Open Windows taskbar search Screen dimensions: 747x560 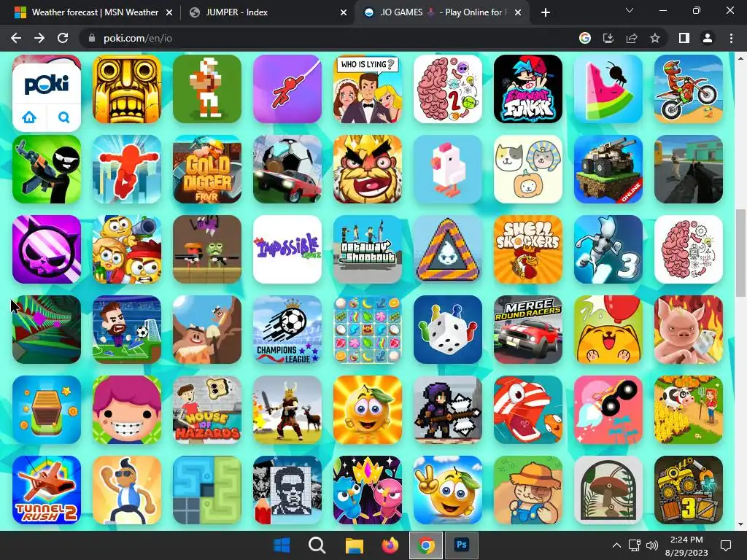tap(317, 545)
